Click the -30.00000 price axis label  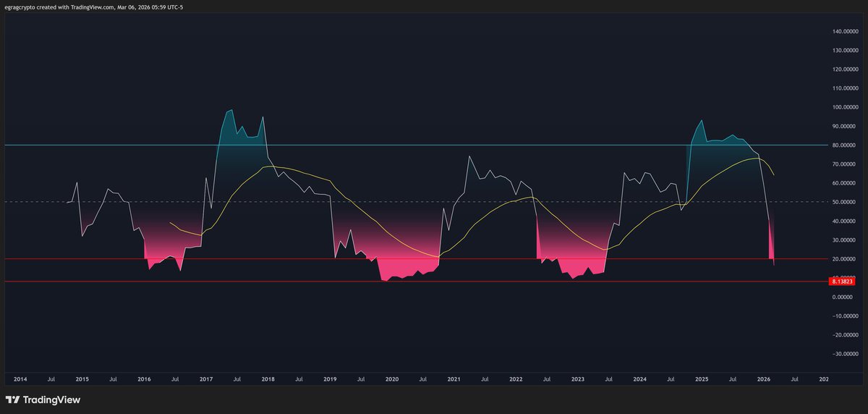(844, 354)
